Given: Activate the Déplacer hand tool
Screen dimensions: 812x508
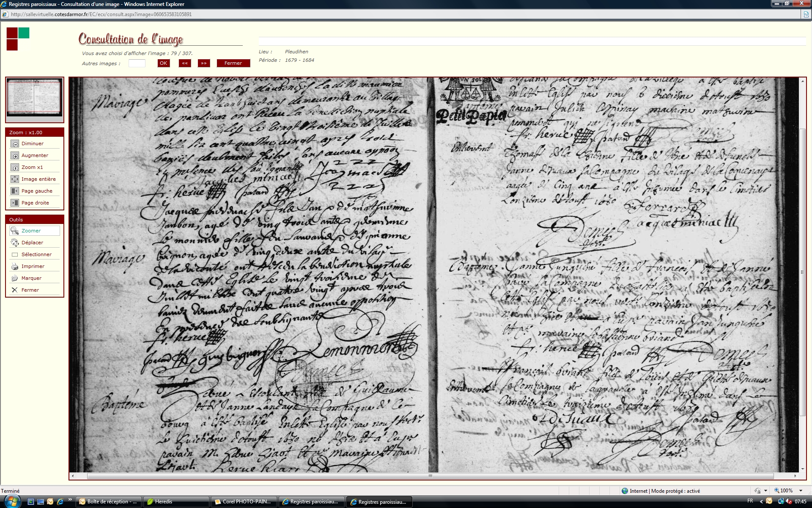Looking at the screenshot, I should 15,243.
